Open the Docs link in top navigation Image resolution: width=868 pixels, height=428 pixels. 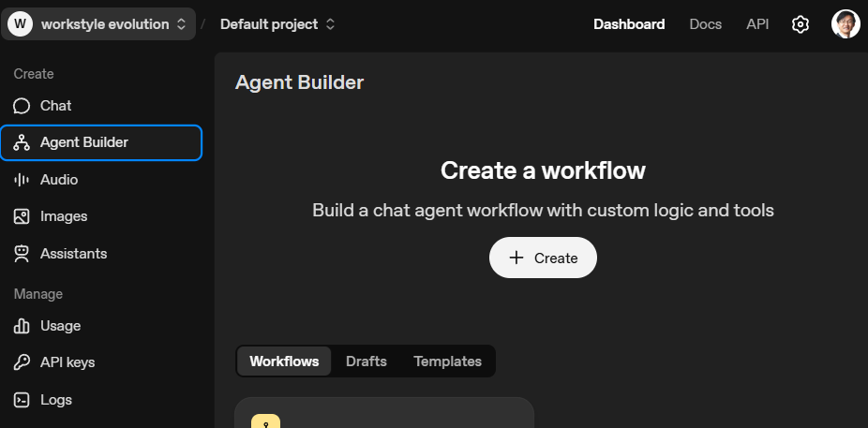coord(705,24)
